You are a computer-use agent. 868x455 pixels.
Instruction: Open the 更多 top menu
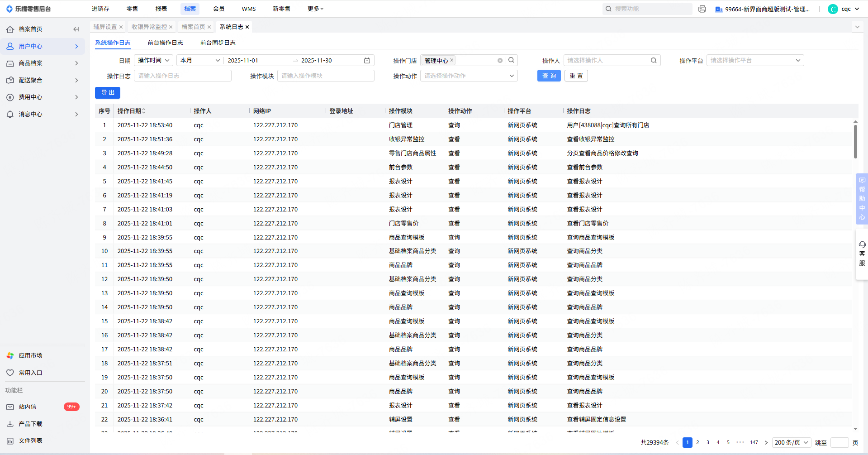[x=315, y=9]
